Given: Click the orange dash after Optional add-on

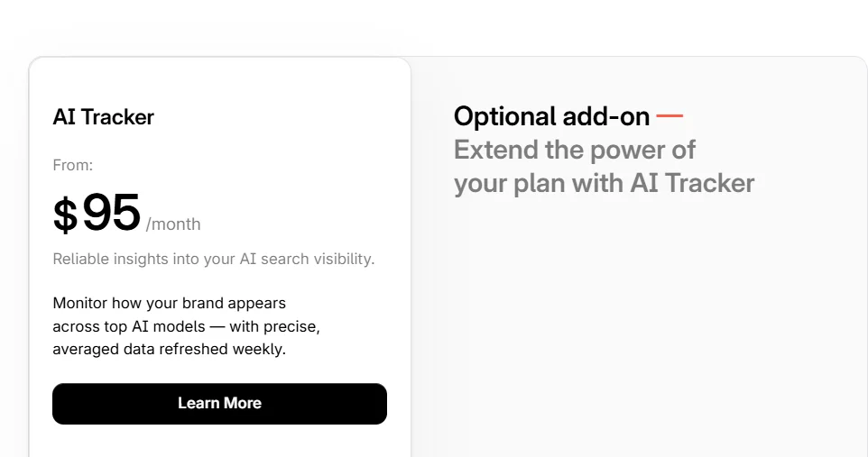Looking at the screenshot, I should pyautogui.click(x=669, y=116).
